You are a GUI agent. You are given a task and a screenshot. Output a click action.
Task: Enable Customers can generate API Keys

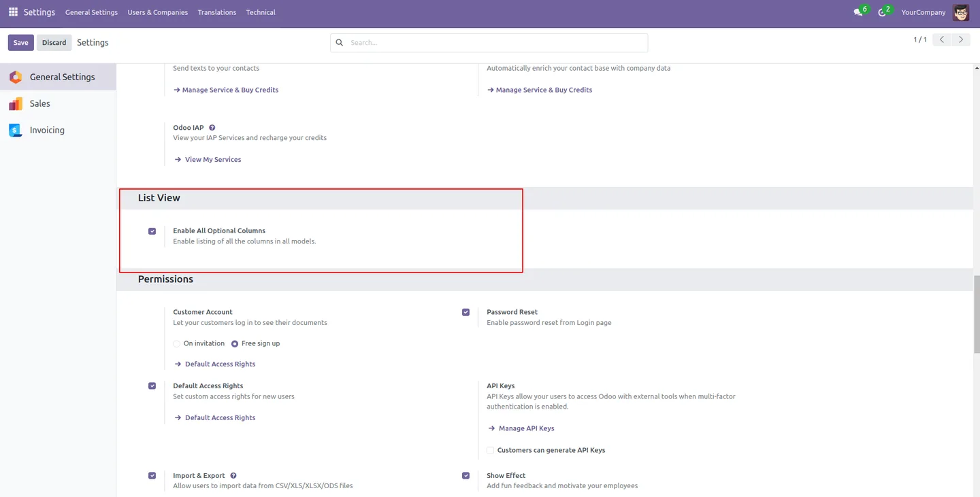click(x=490, y=450)
